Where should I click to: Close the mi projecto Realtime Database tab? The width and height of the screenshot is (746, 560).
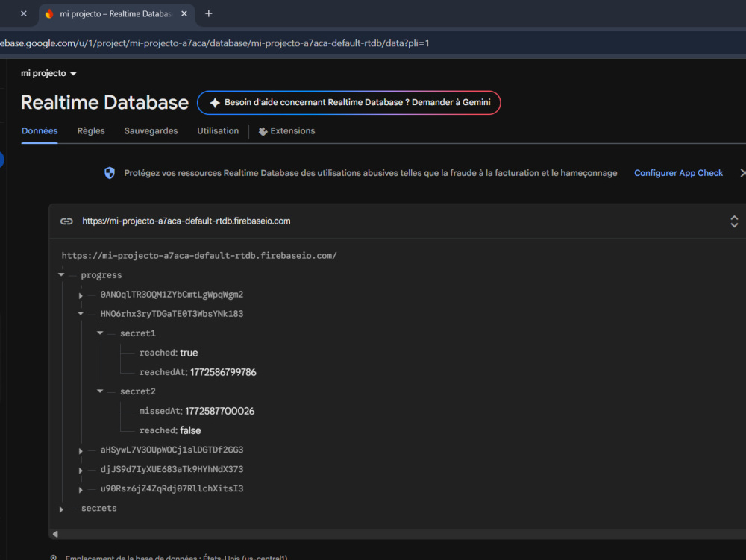pos(184,13)
